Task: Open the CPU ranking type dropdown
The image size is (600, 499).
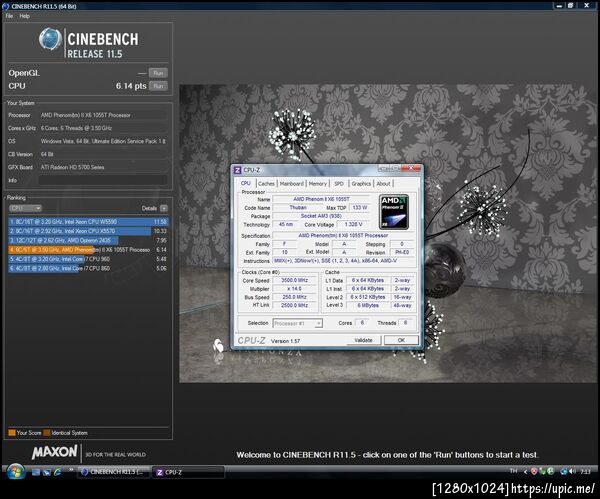Action: pos(25,208)
